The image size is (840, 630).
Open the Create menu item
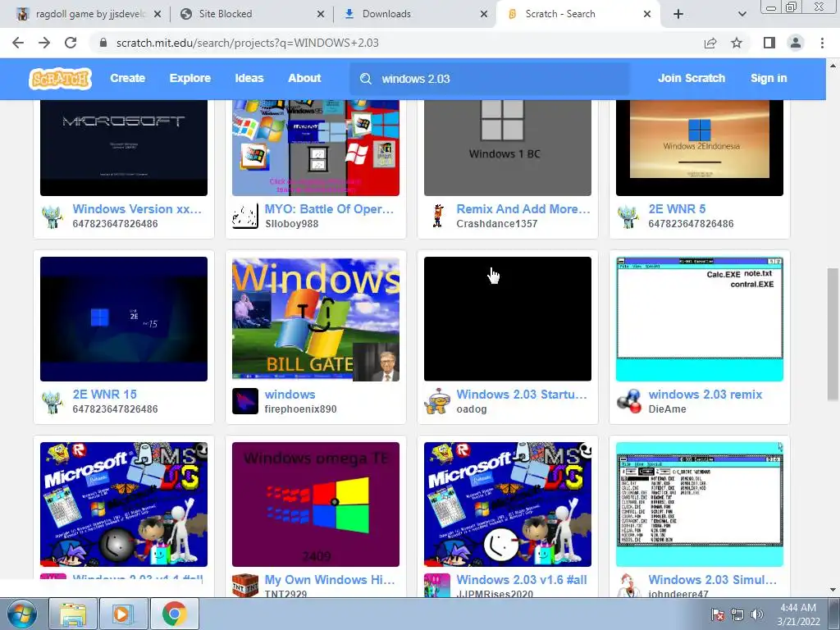coord(127,78)
